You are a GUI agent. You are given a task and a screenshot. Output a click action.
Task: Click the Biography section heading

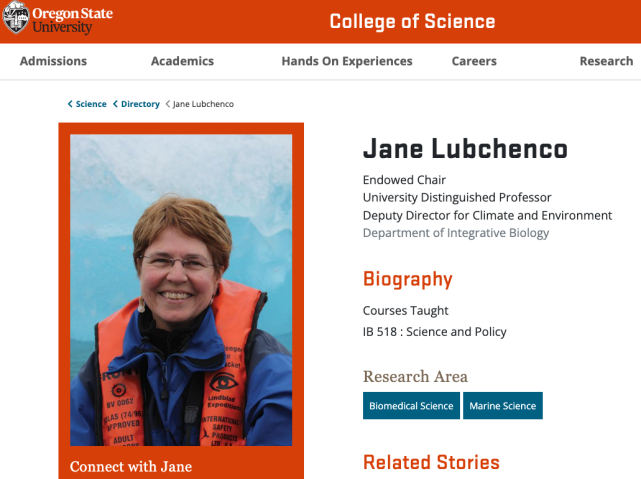[408, 279]
